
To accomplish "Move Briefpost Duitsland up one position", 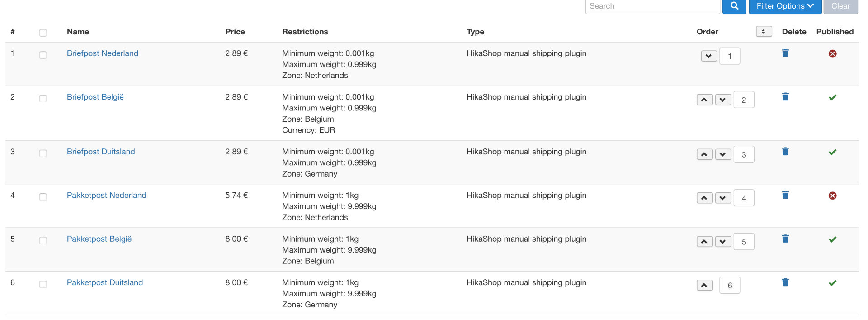I will 704,154.
